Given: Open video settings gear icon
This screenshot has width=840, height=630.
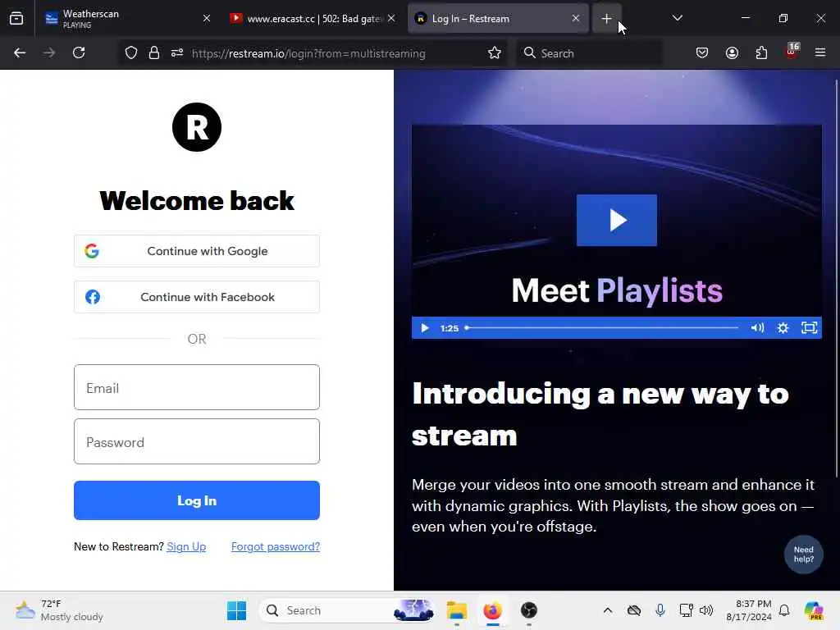Looking at the screenshot, I should point(783,328).
